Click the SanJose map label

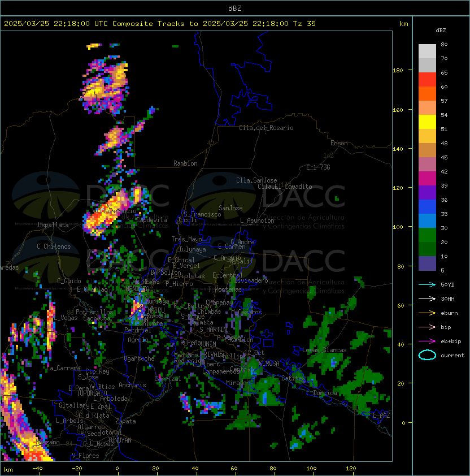tap(230, 208)
